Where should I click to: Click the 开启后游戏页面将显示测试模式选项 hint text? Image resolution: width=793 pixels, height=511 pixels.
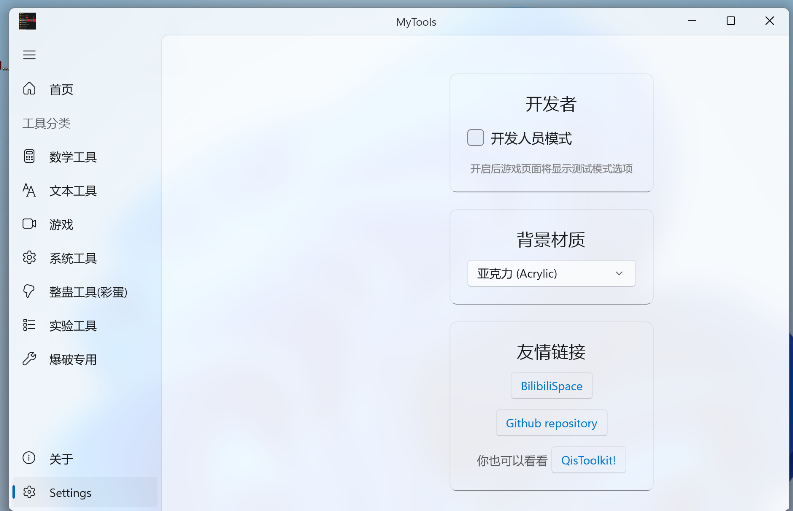551,168
